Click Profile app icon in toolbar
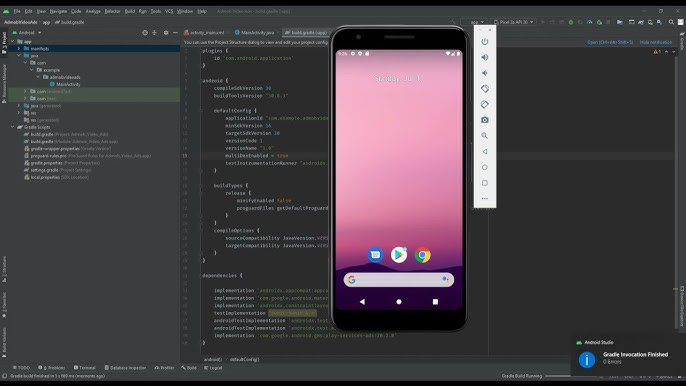 (590, 22)
